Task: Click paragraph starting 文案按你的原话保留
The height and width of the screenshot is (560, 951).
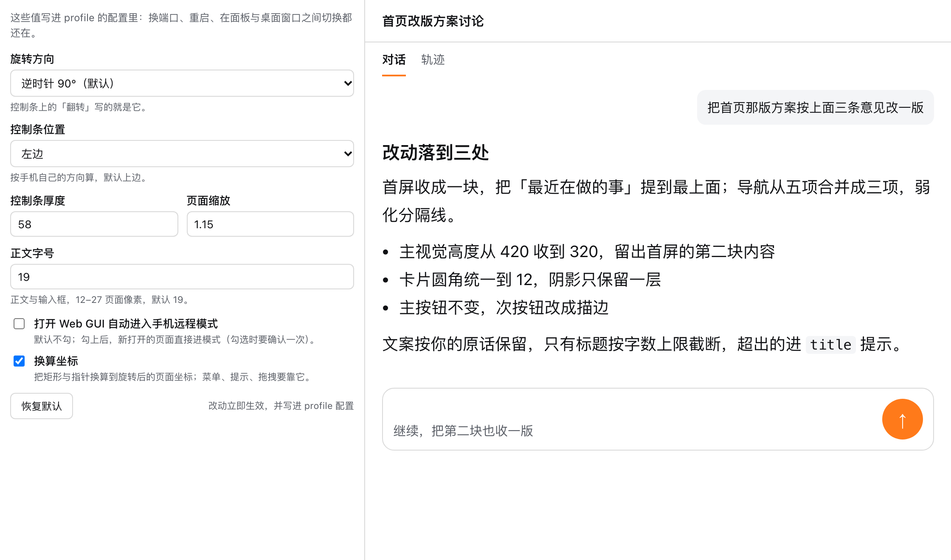Action: pyautogui.click(x=643, y=344)
